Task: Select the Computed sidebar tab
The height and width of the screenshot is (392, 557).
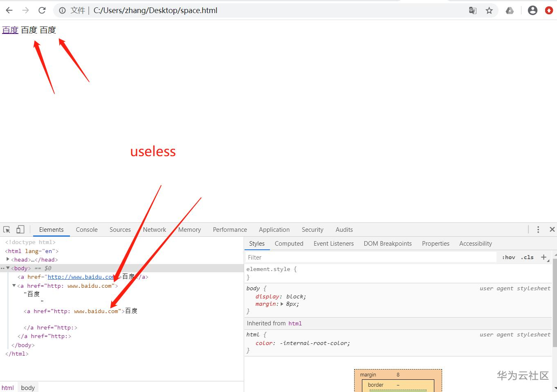Action: click(289, 244)
